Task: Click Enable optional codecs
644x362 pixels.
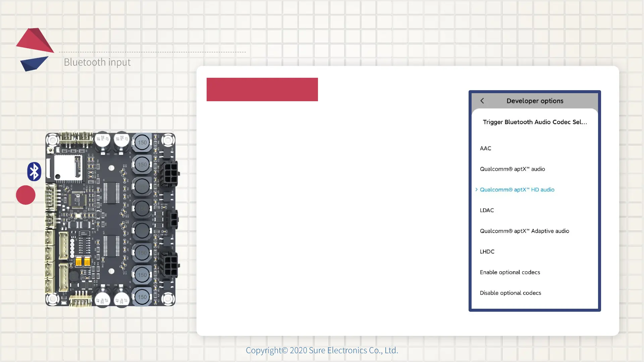Action: (x=510, y=273)
